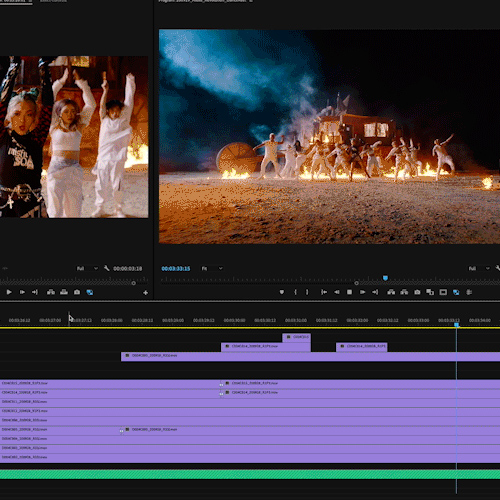Click blue Program timecode 00:03:33:15

click(176, 268)
